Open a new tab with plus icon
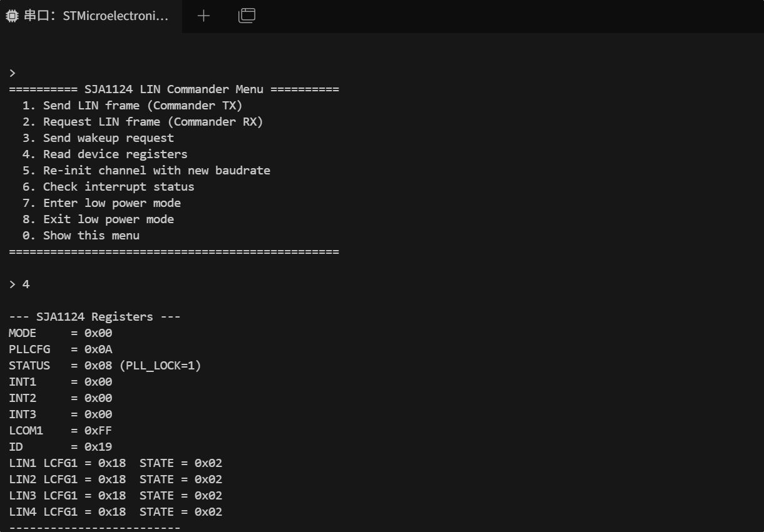This screenshot has width=764, height=532. pyautogui.click(x=203, y=16)
